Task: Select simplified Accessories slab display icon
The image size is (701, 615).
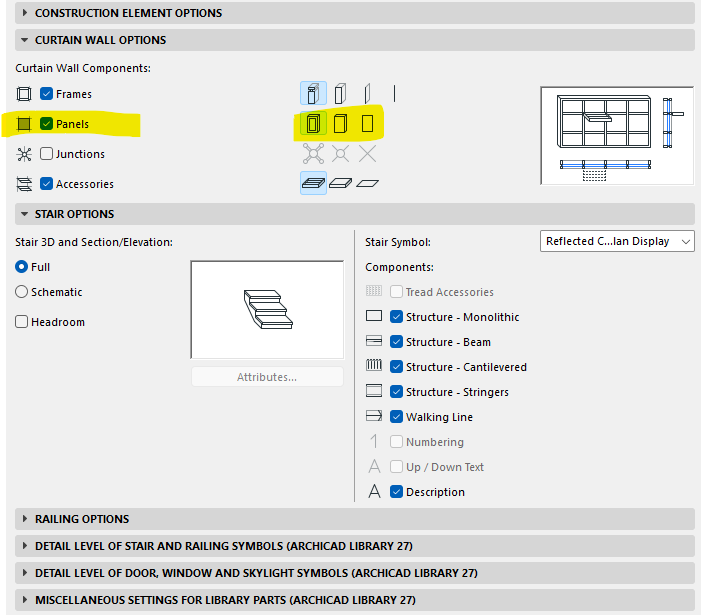Action: [340, 183]
